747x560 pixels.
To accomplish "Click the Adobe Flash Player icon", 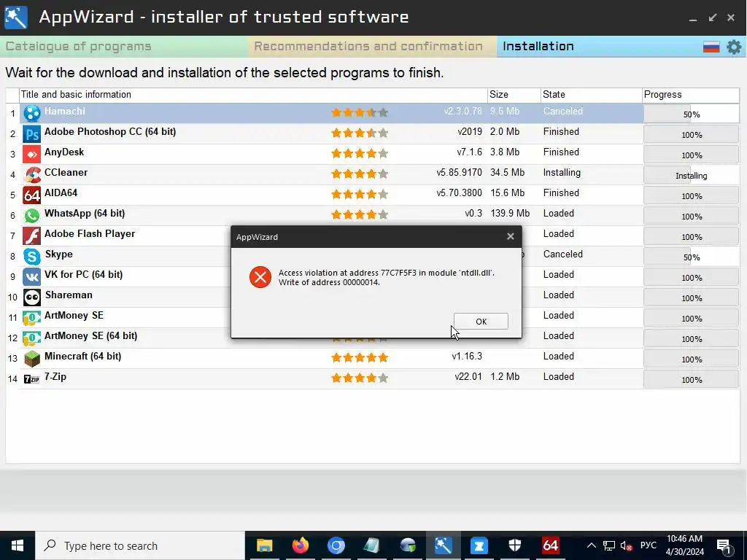I will (x=32, y=236).
